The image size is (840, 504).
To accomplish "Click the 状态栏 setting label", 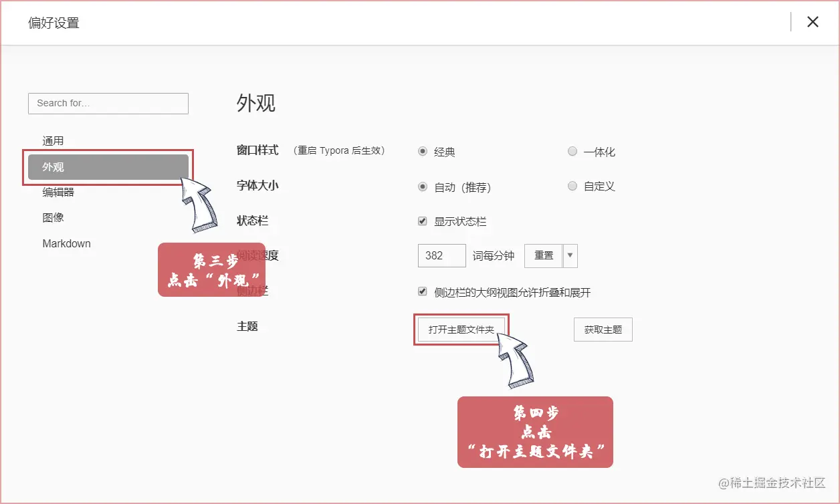I will click(252, 221).
